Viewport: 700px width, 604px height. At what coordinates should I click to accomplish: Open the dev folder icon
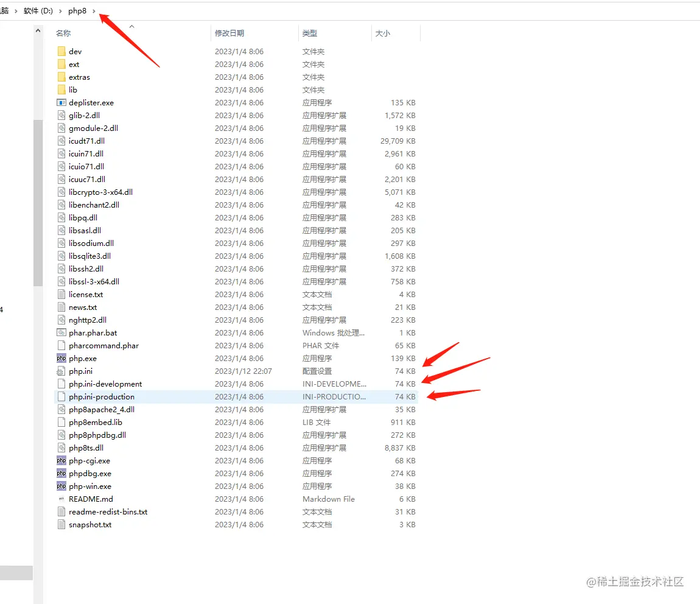point(61,51)
